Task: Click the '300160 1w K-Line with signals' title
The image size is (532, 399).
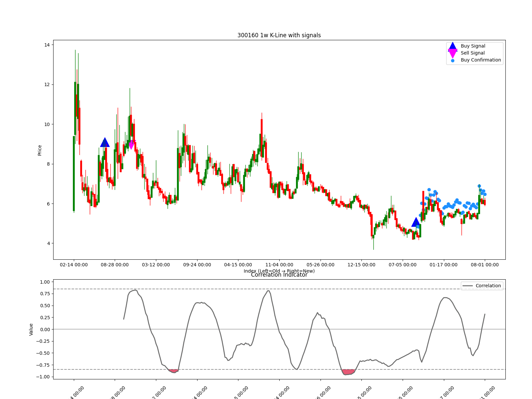Action: [x=279, y=35]
